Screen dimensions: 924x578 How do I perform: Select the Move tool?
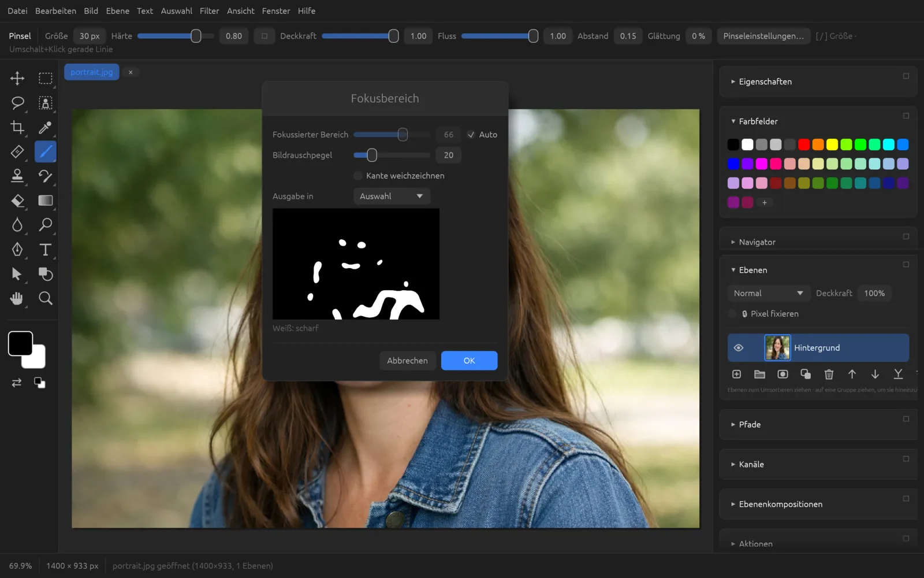point(17,78)
